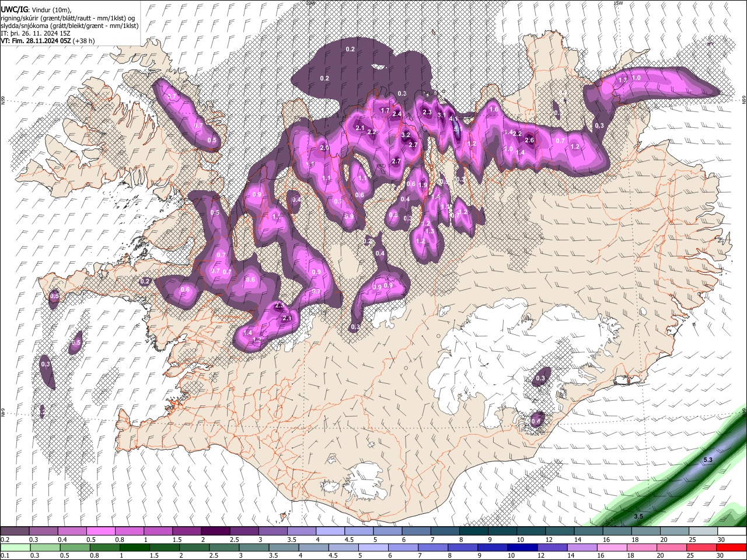Select the darkest purple snow swatch at 2

pyautogui.click(x=215, y=531)
